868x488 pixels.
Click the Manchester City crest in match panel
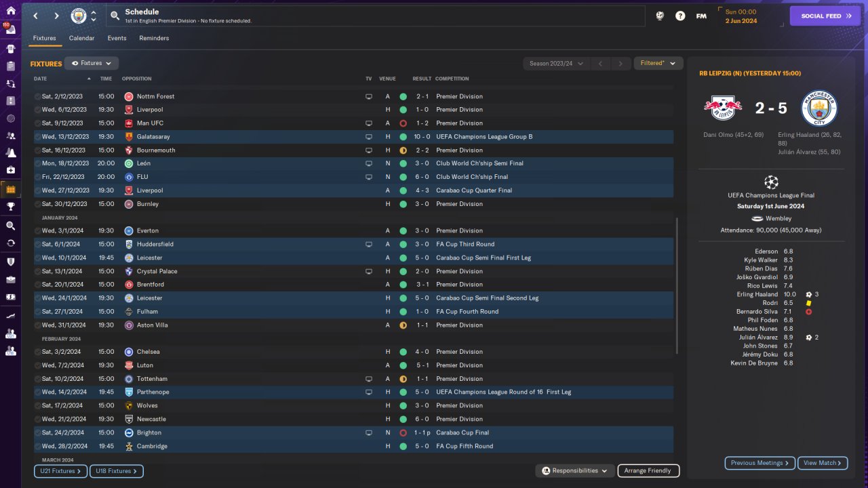point(819,108)
